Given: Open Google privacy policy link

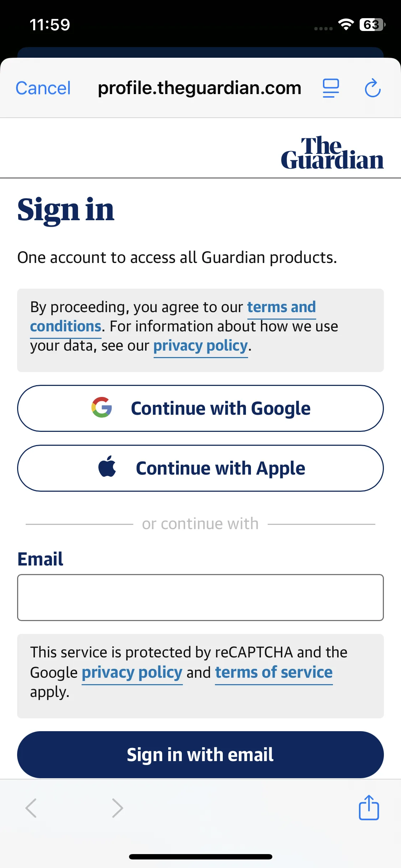Looking at the screenshot, I should coord(132,673).
